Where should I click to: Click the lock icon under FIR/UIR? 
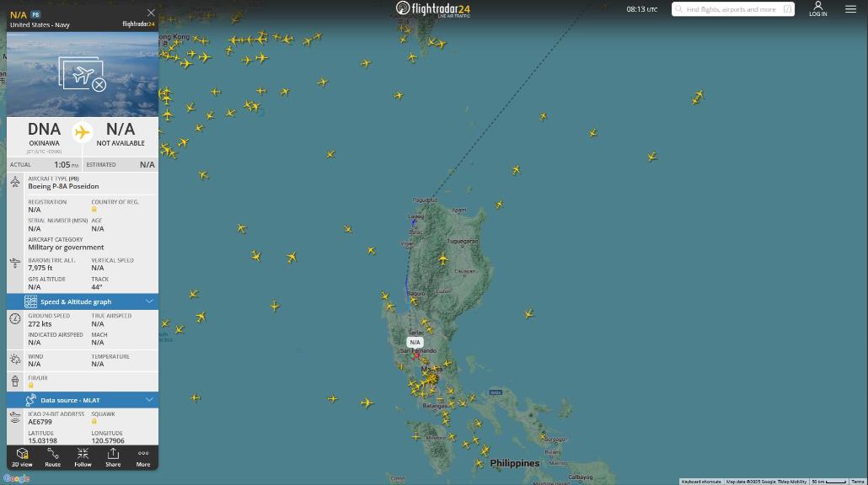pyautogui.click(x=31, y=385)
